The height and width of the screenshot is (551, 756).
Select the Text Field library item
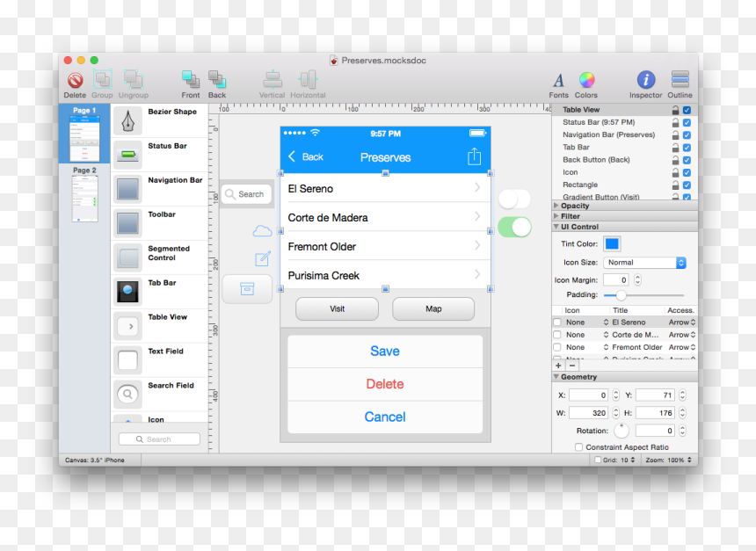point(161,360)
